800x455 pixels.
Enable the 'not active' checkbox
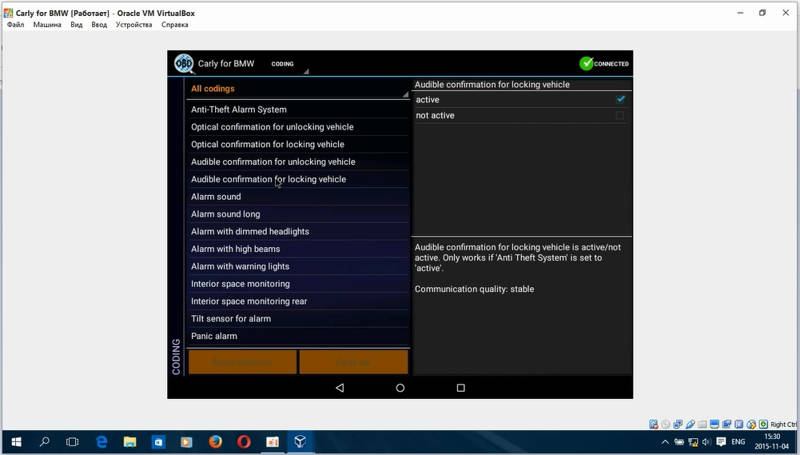(x=620, y=116)
